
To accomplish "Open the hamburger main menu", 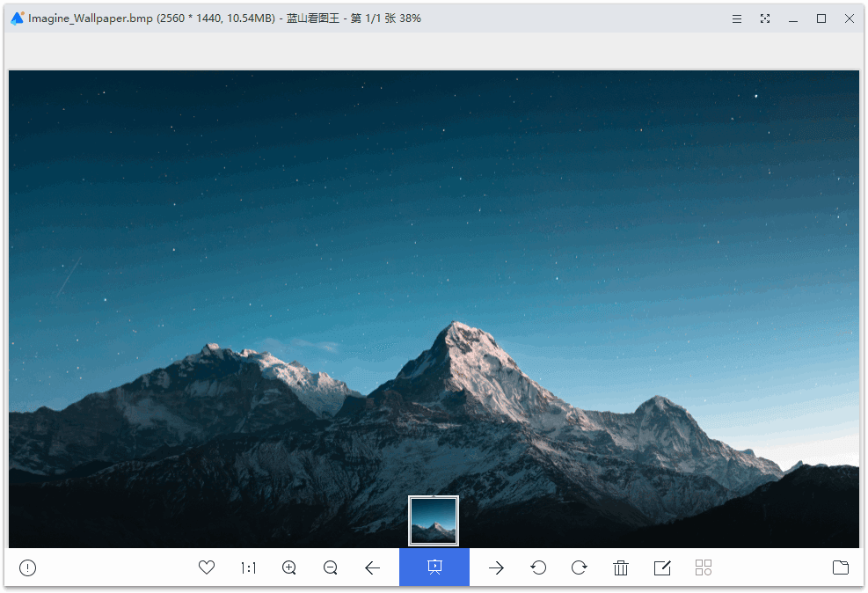I will tap(737, 18).
